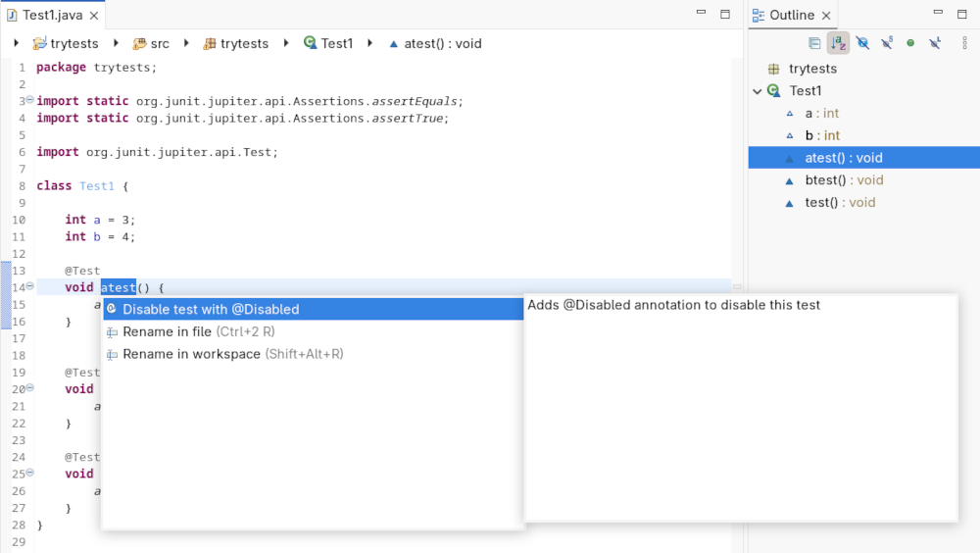Click the trytests project icon in breadcrumb
The width and height of the screenshot is (980, 553).
tap(40, 43)
